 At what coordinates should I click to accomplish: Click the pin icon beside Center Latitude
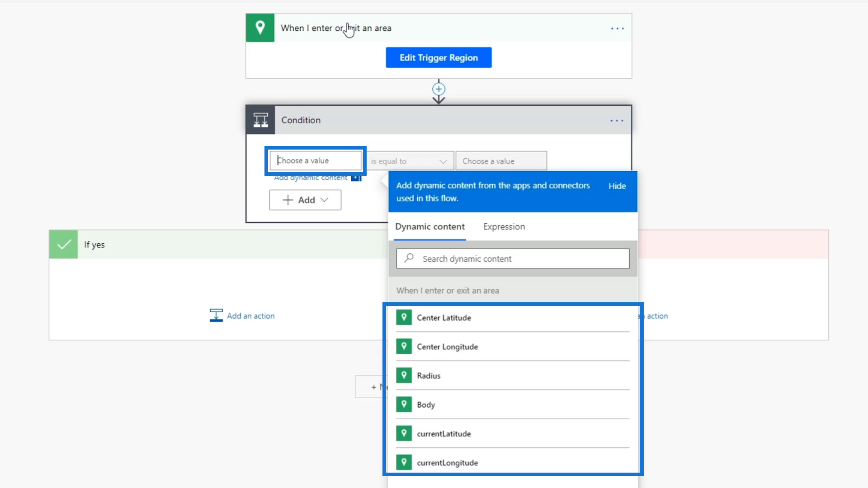coord(404,317)
